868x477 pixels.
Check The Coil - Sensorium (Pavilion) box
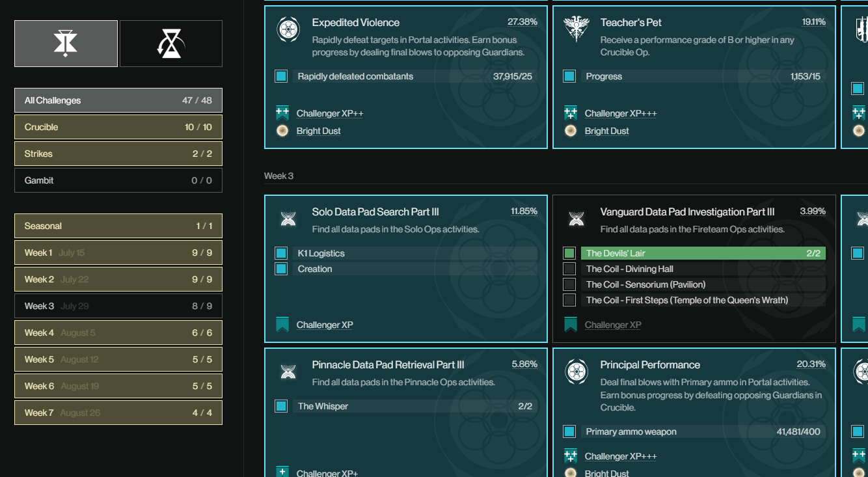tap(569, 284)
